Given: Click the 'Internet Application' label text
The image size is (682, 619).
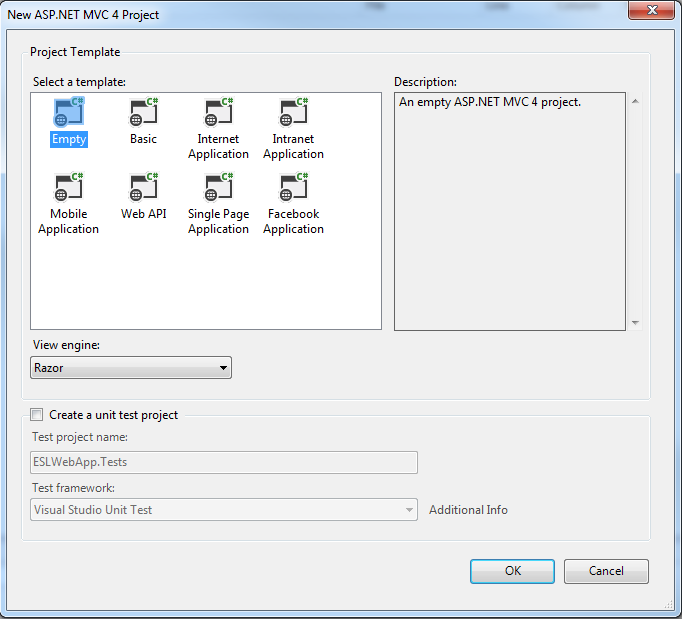Looking at the screenshot, I should point(218,147).
